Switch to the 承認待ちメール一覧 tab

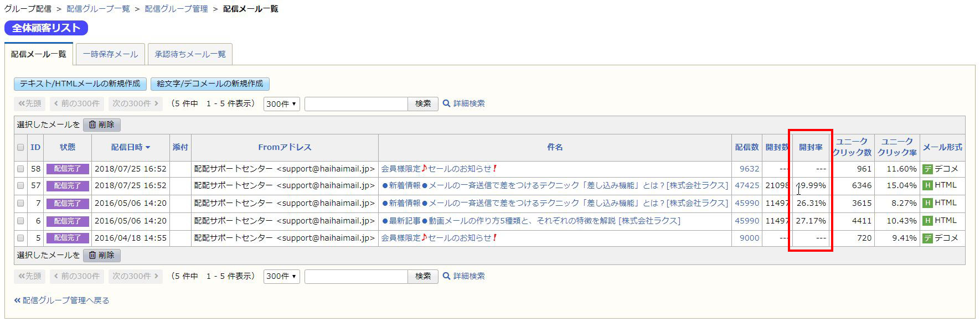(x=190, y=54)
